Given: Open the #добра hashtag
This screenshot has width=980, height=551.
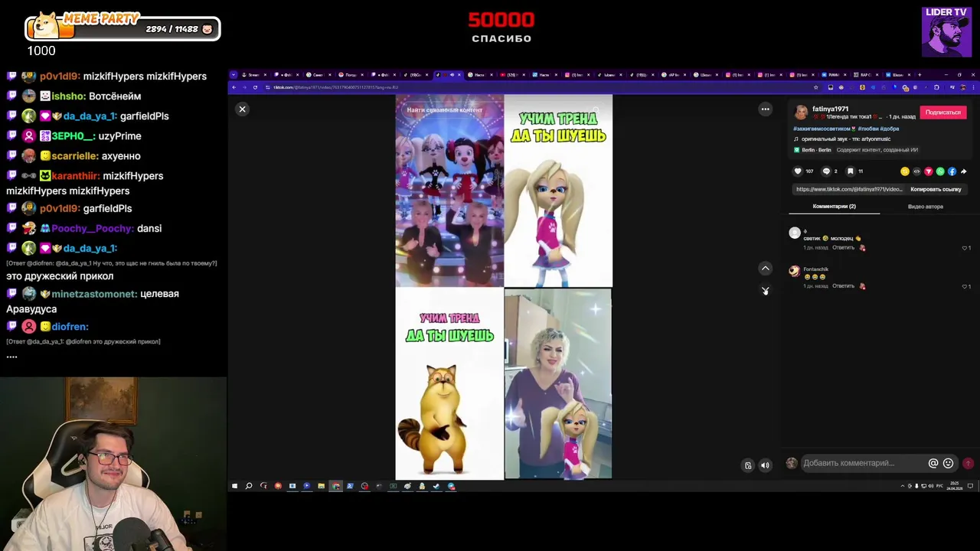Looking at the screenshot, I should coord(890,129).
